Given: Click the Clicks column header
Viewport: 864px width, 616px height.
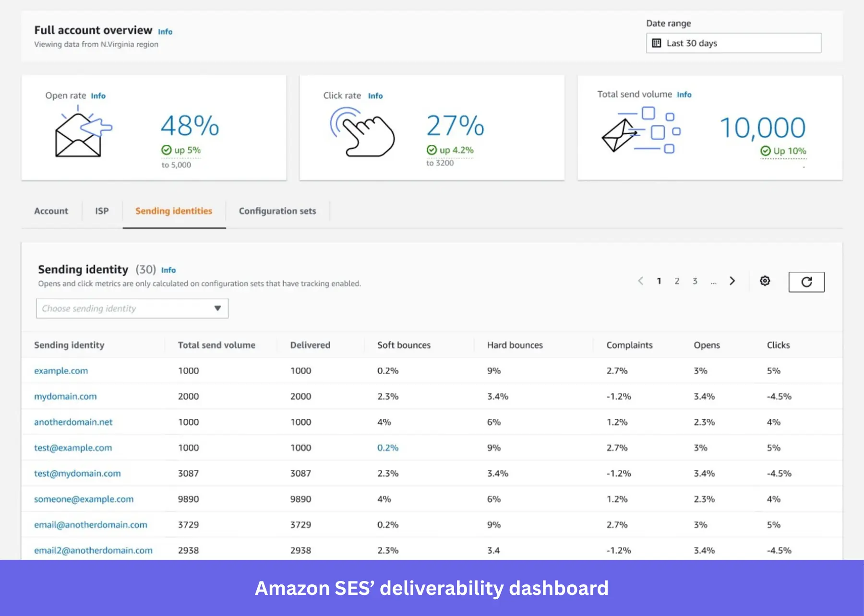Looking at the screenshot, I should [x=778, y=345].
